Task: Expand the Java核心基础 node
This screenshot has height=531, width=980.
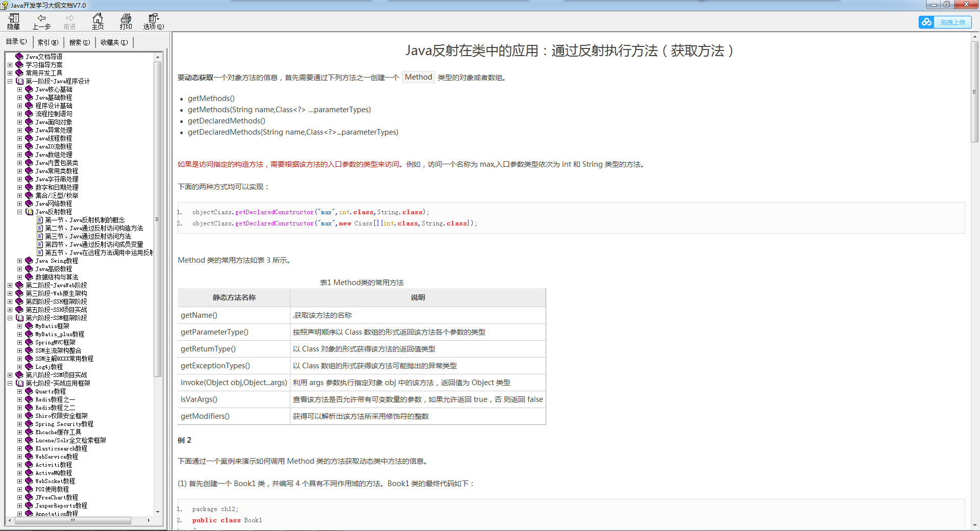Action: (19, 89)
